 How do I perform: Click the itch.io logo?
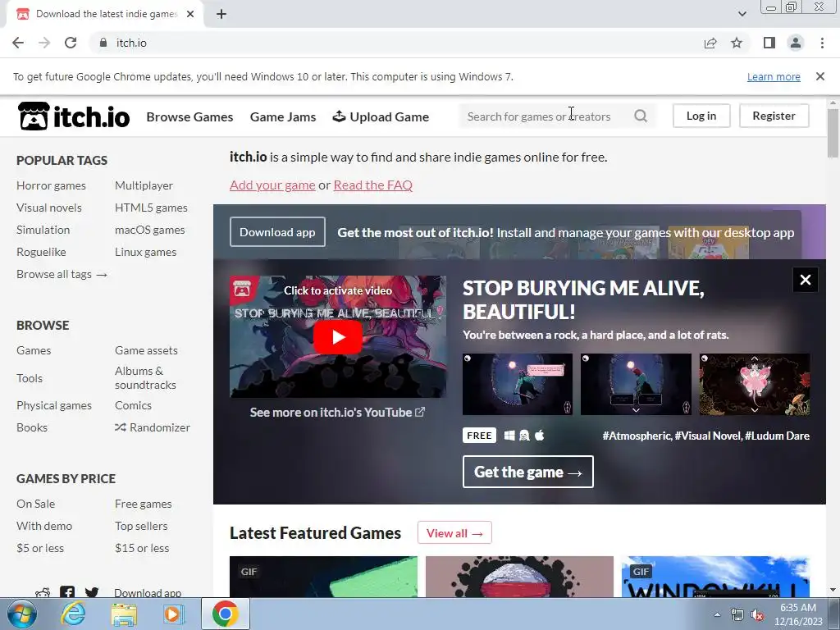pos(74,116)
